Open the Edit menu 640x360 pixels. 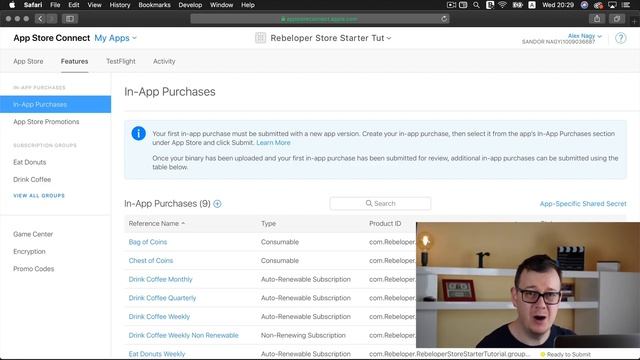(74, 5)
